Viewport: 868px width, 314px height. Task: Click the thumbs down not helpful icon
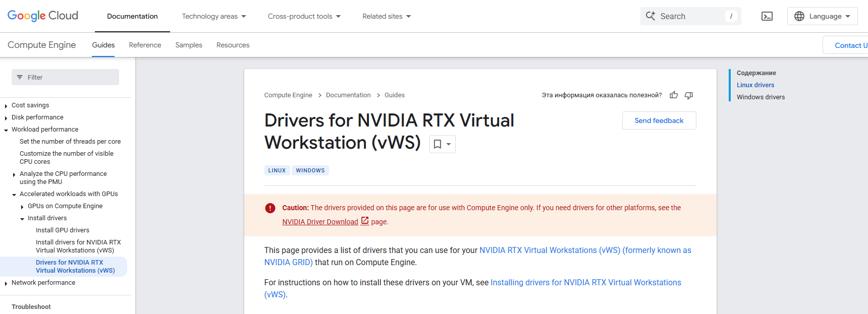[689, 95]
